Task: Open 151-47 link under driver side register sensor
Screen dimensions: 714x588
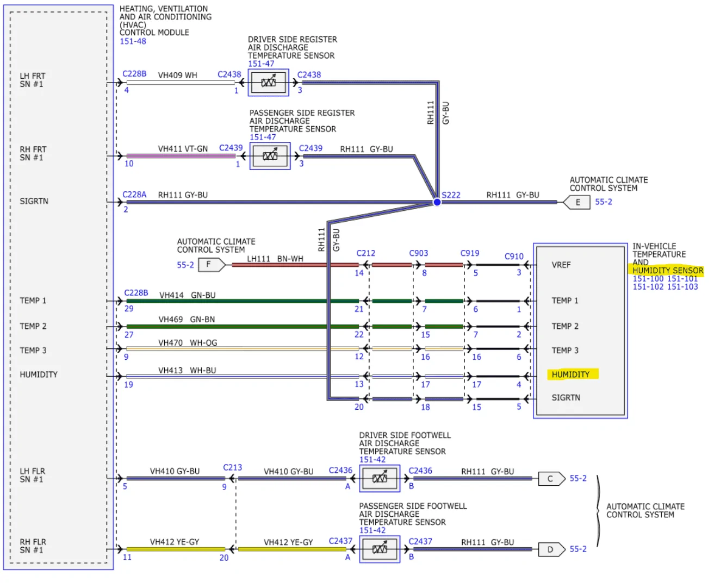Action: pyautogui.click(x=261, y=64)
